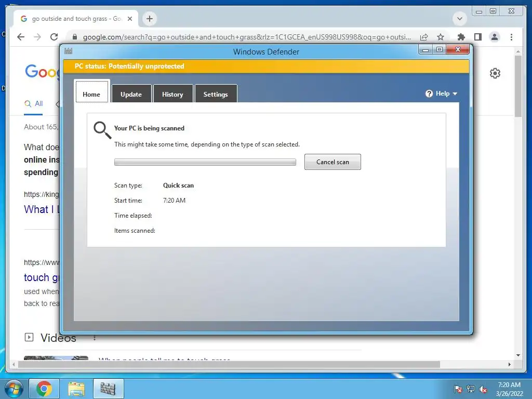This screenshot has width=532, height=399.
Task: Open the Chrome profile avatar
Action: (x=495, y=37)
